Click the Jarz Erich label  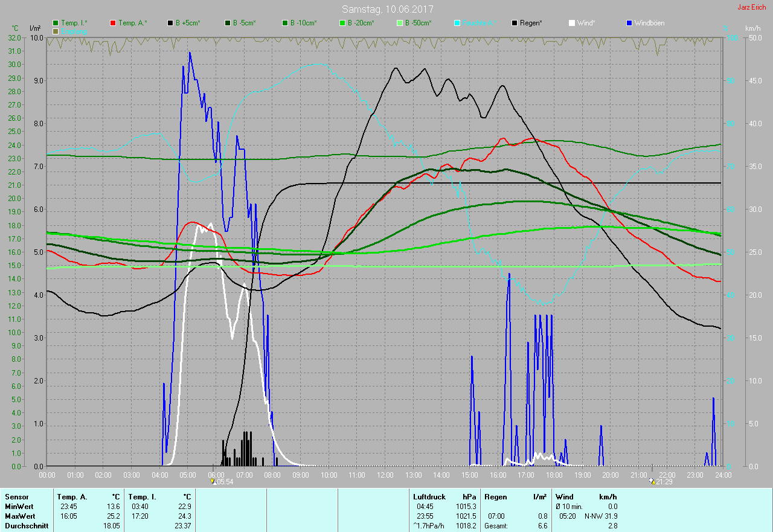pos(751,8)
